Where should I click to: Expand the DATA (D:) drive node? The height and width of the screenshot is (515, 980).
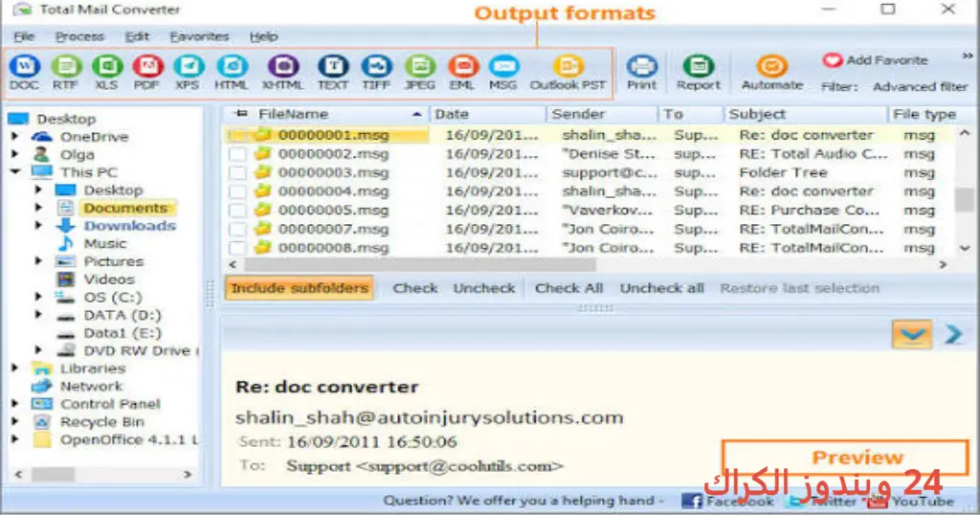tap(38, 314)
